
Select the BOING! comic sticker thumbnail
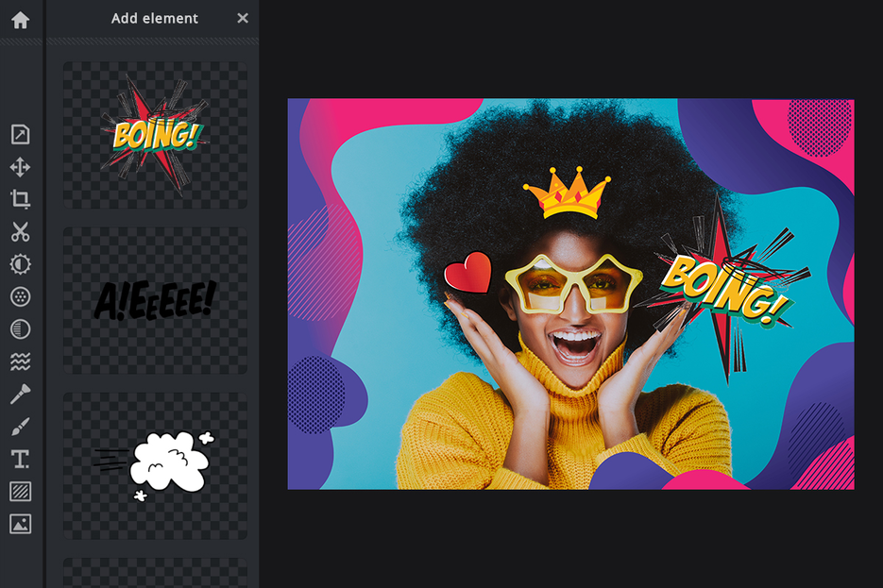pos(153,134)
